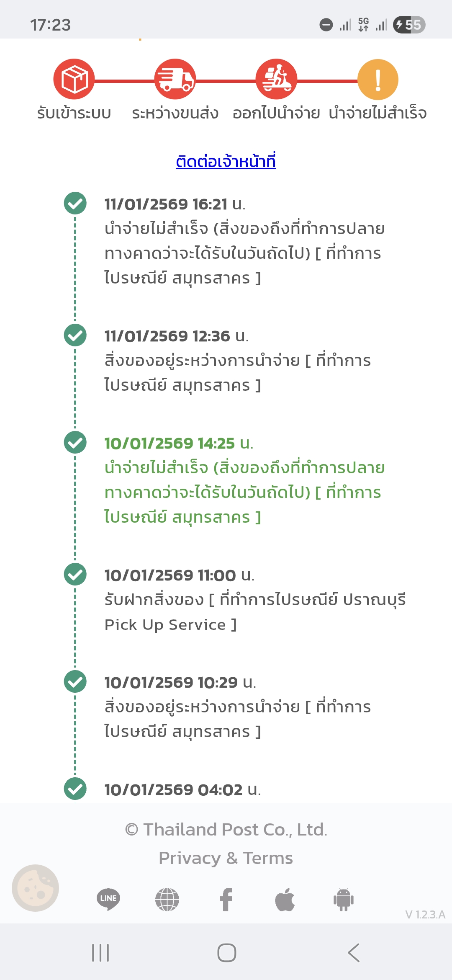Open the website globe icon
Image resolution: width=452 pixels, height=980 pixels.
[x=167, y=899]
